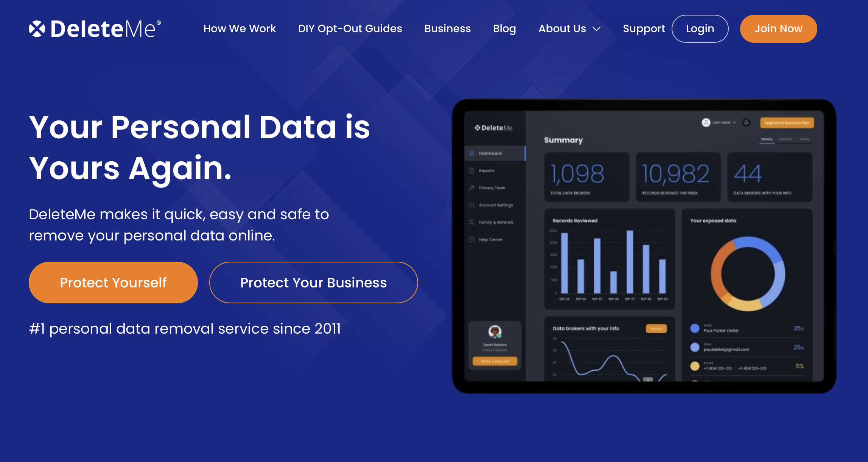Viewport: 868px width, 462px height.
Task: Select the Weekly tab in Summary
Action: 766,140
